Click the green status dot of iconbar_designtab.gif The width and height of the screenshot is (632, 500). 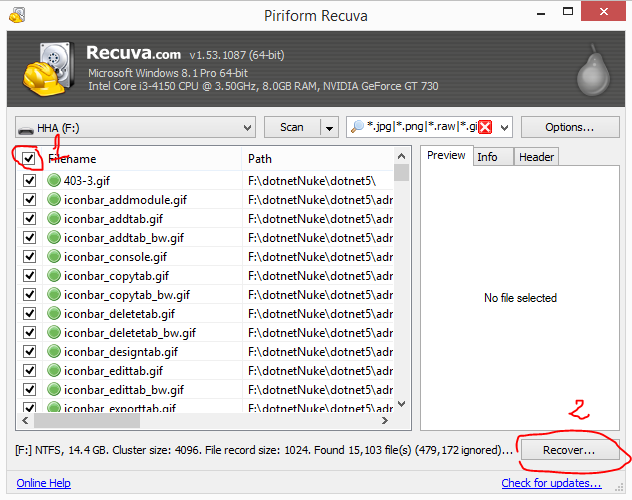54,351
